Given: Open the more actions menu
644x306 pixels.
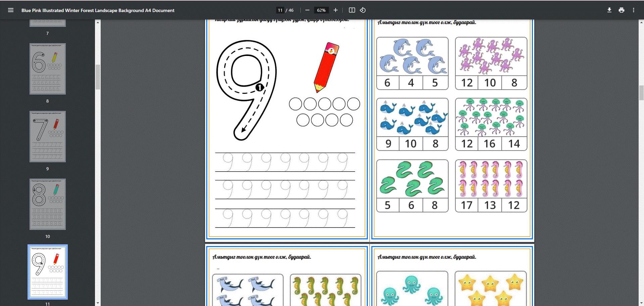Looking at the screenshot, I should click(633, 10).
